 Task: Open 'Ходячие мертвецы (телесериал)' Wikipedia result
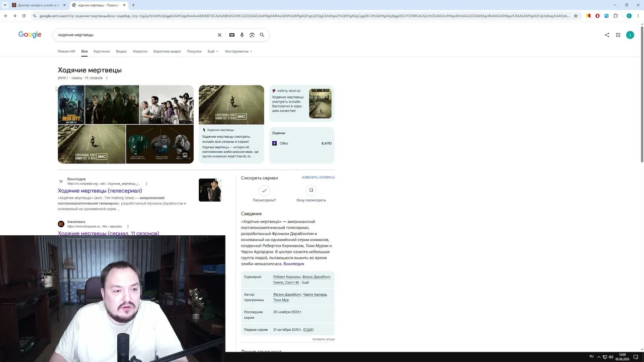100,191
